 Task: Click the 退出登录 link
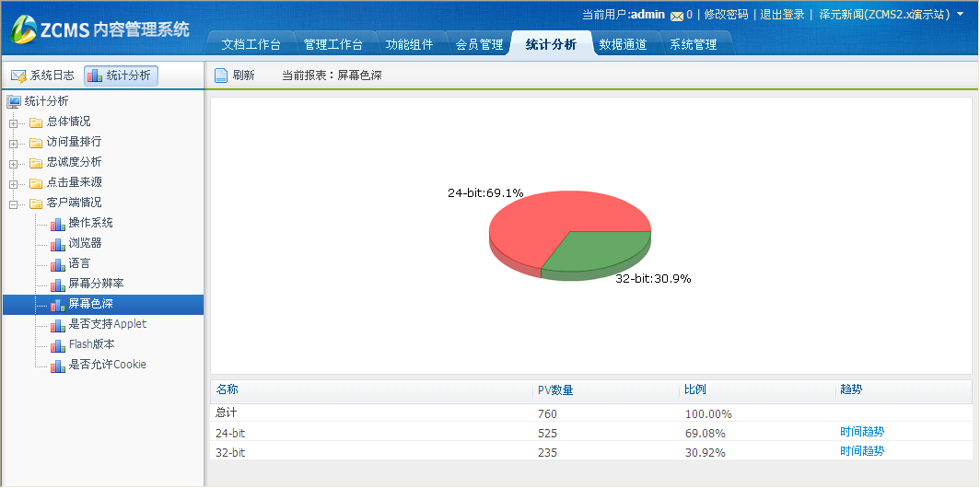point(782,15)
